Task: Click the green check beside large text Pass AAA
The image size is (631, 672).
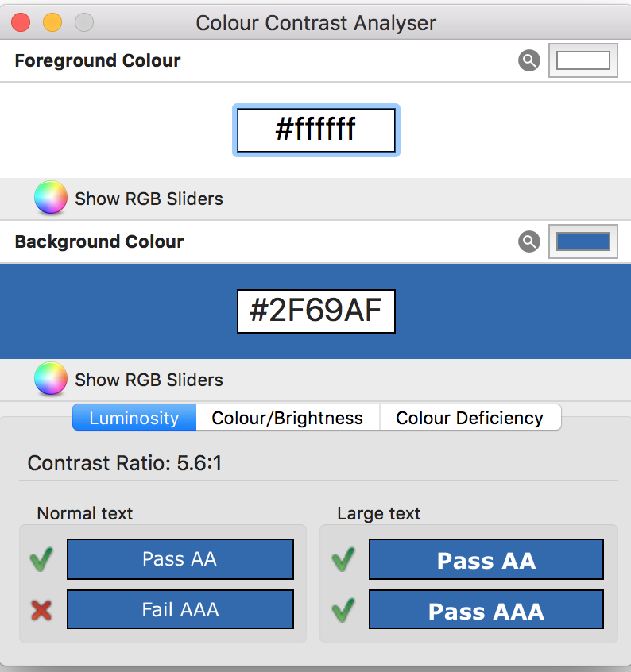Action: pyautogui.click(x=343, y=610)
